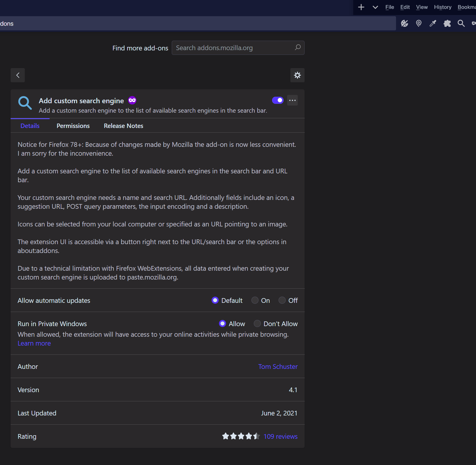
Task: Click the date June 2, 2021
Action: pyautogui.click(x=279, y=413)
